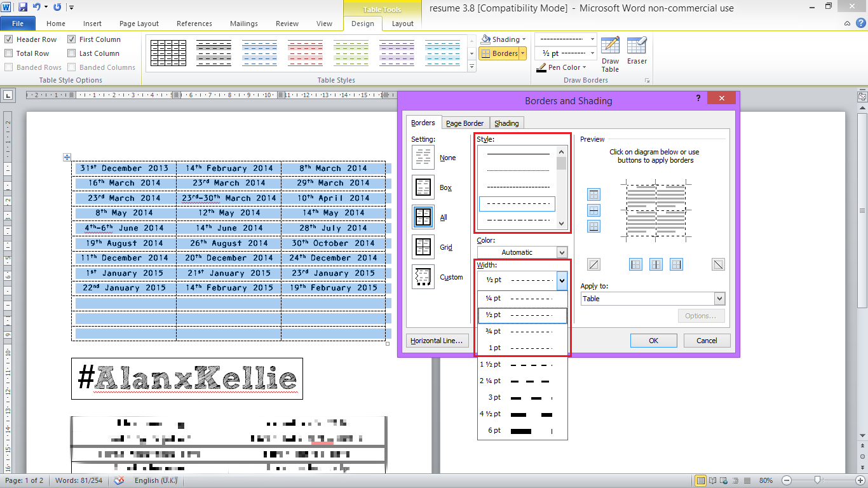The width and height of the screenshot is (868, 488).
Task: Switch to Print Layout view in status bar
Action: (701, 480)
